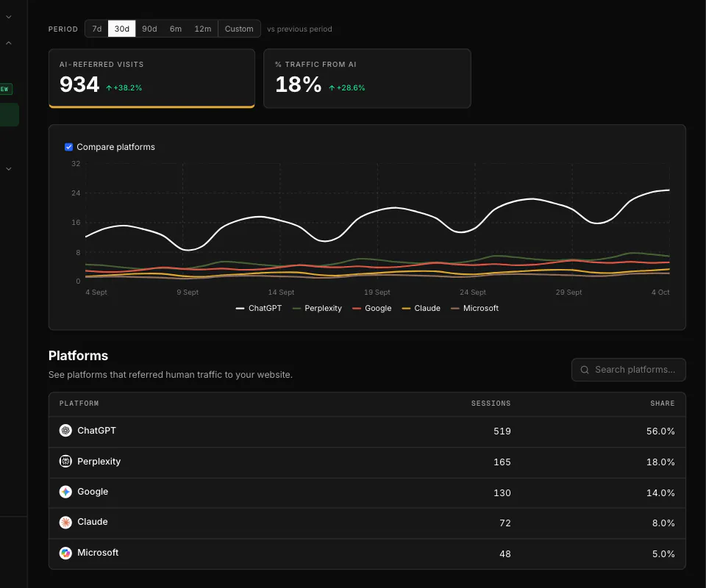Click the 48 sessions value

[505, 553]
